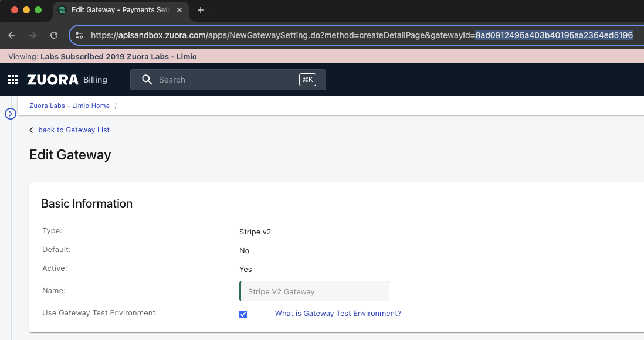Click the browser back arrow
The height and width of the screenshot is (340, 644).
tap(12, 35)
